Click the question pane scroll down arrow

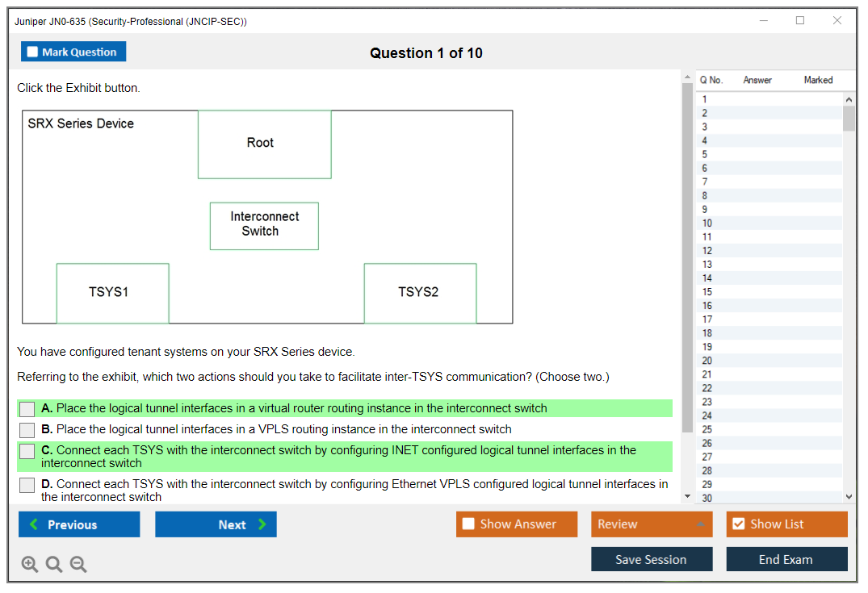(688, 496)
